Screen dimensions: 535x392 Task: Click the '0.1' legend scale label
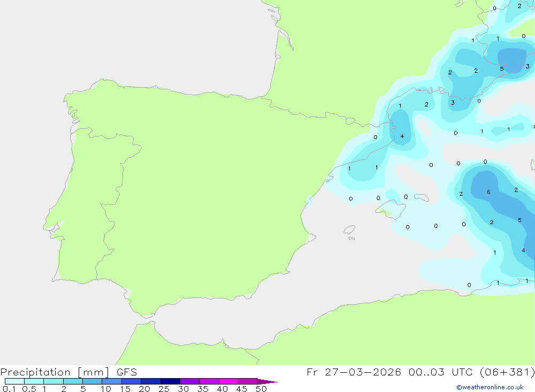click(9, 389)
